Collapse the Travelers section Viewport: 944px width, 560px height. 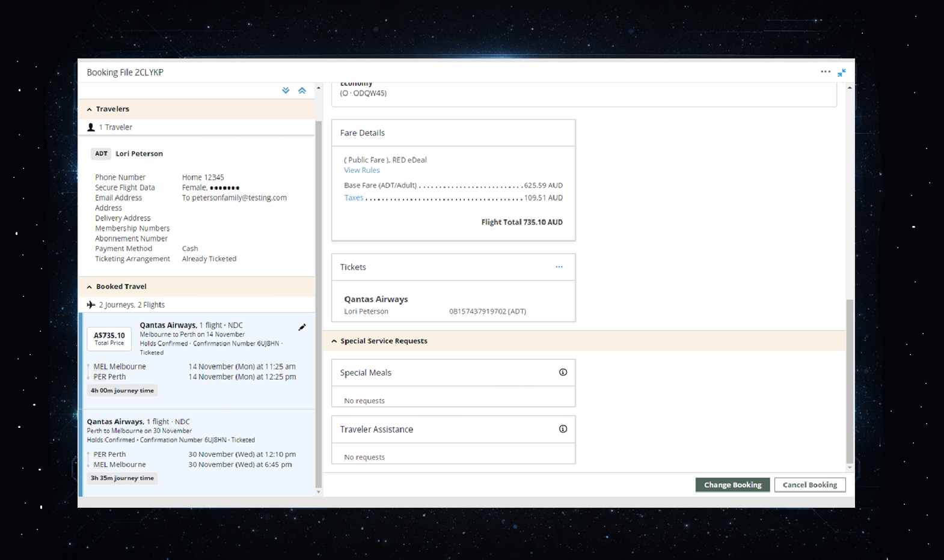(90, 109)
